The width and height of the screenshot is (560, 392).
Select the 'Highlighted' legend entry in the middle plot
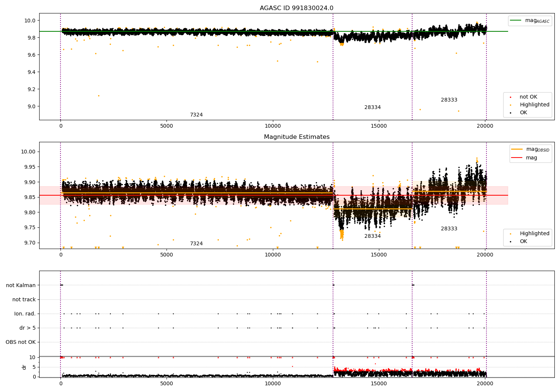pyautogui.click(x=534, y=234)
